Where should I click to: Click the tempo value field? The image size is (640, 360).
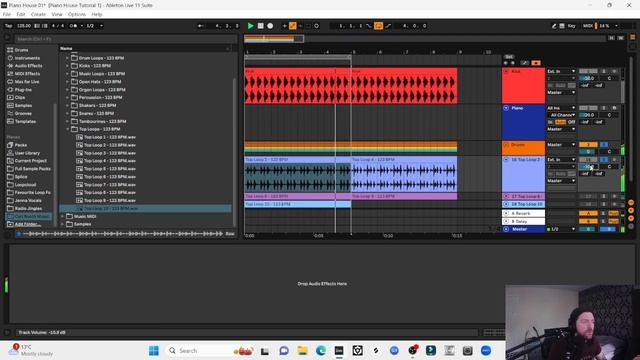[24, 26]
